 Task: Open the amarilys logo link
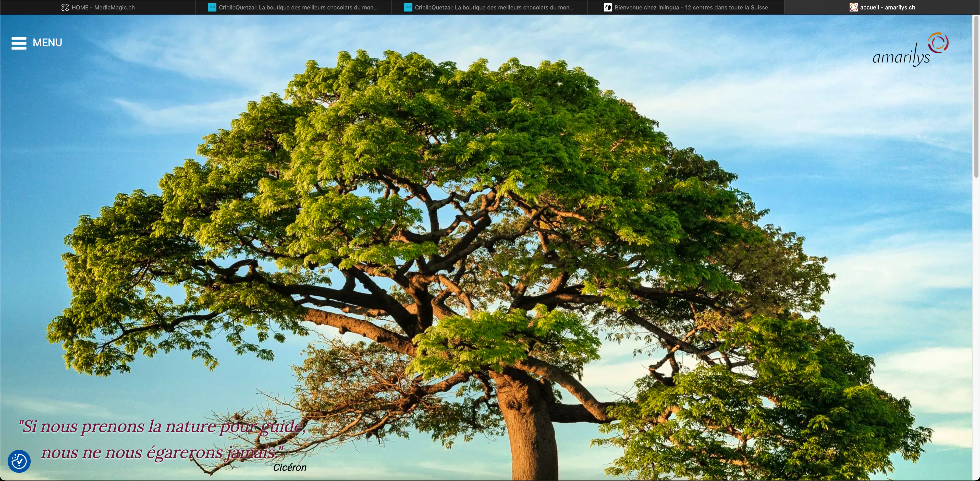pyautogui.click(x=910, y=50)
